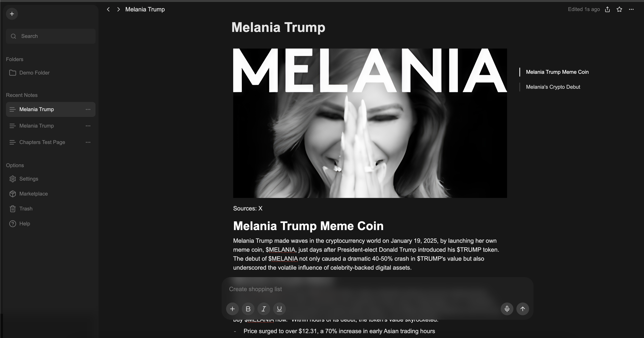This screenshot has width=644, height=338.
Task: Submit prompt with the up arrow button
Action: click(x=523, y=309)
